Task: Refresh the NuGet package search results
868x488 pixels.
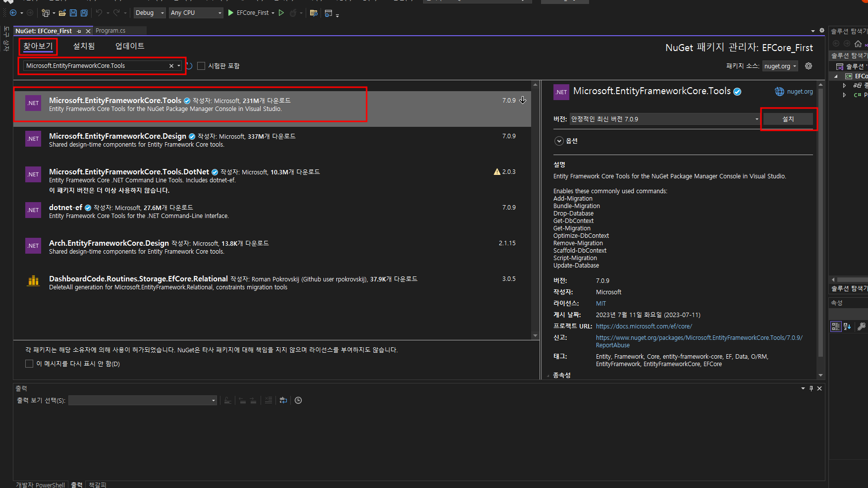Action: (x=189, y=66)
